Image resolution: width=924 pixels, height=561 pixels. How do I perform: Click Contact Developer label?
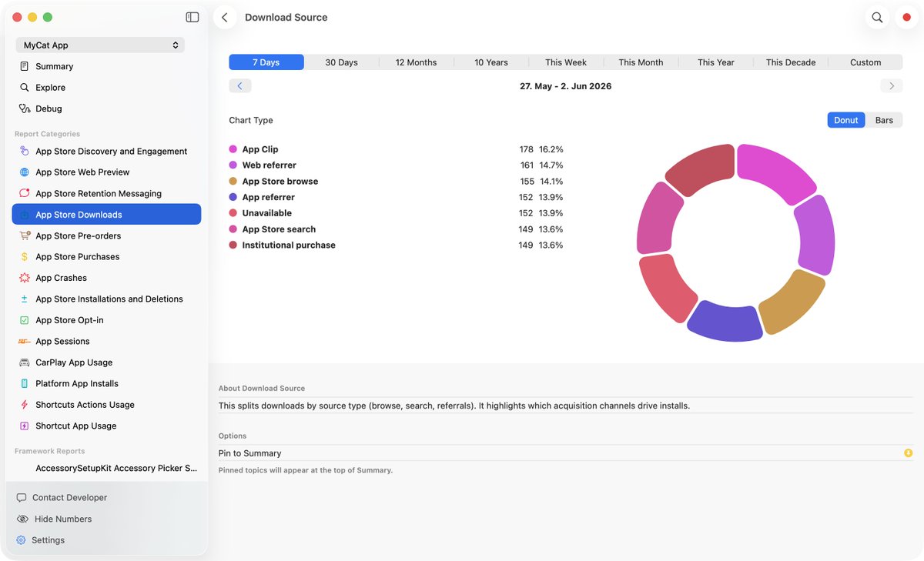click(69, 498)
